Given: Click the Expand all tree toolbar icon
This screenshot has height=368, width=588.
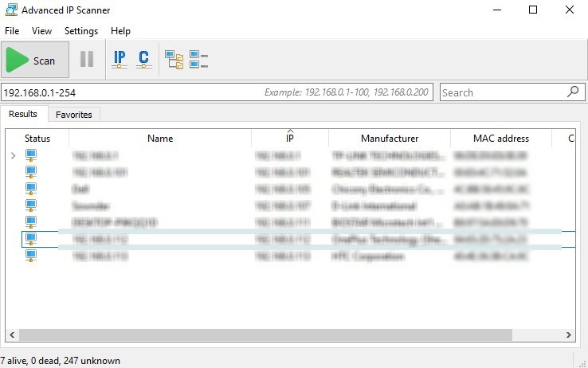Looking at the screenshot, I should [x=174, y=60].
